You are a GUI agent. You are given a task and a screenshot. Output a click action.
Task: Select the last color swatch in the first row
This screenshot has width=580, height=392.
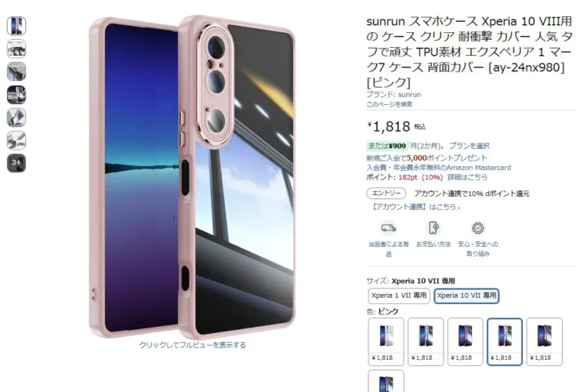(544, 342)
